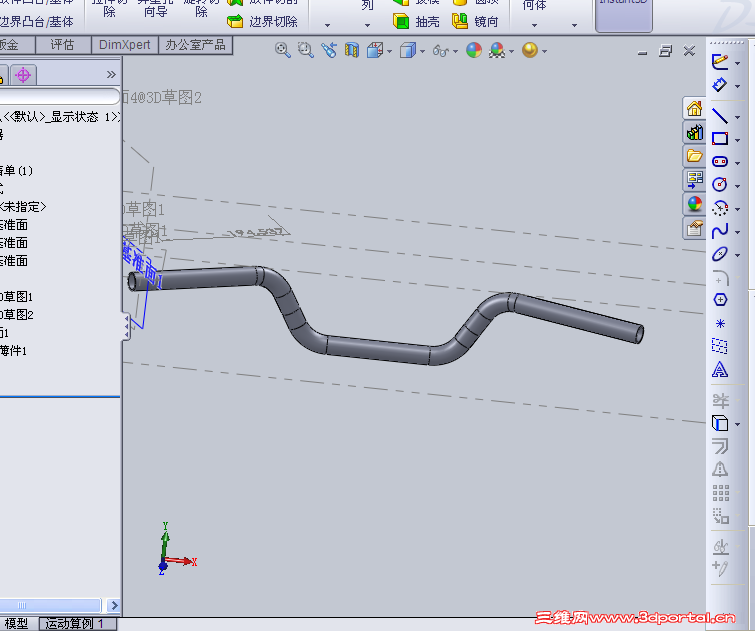Click the 边界切除 button
Screen dimensions: 755x631
coord(262,22)
